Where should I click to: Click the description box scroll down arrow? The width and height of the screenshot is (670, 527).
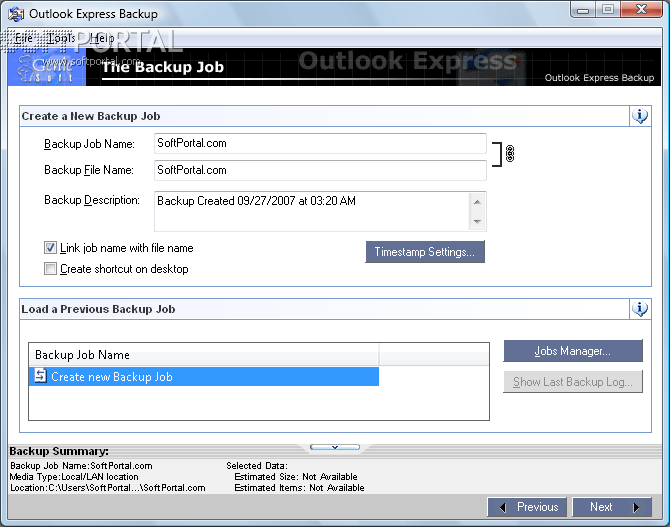tap(477, 221)
